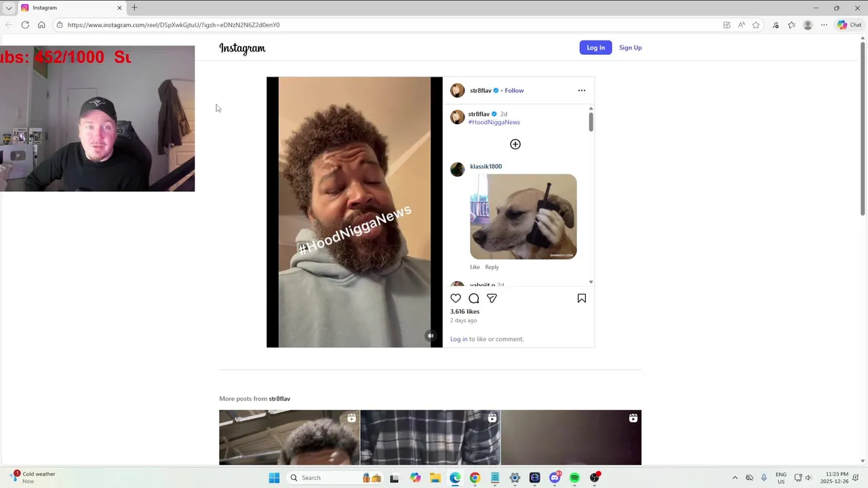Open Edge Settings and more menu
Screen dimensions: 868x488
(824, 25)
